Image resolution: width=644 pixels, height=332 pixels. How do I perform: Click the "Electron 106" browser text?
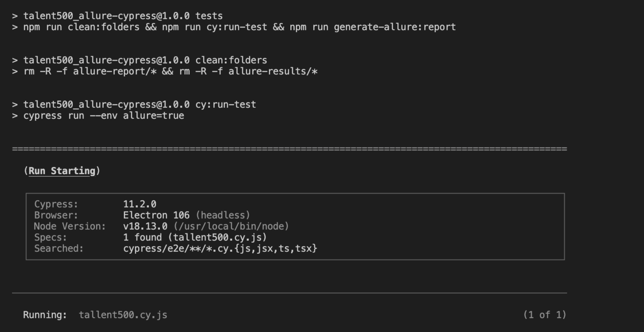tap(156, 215)
